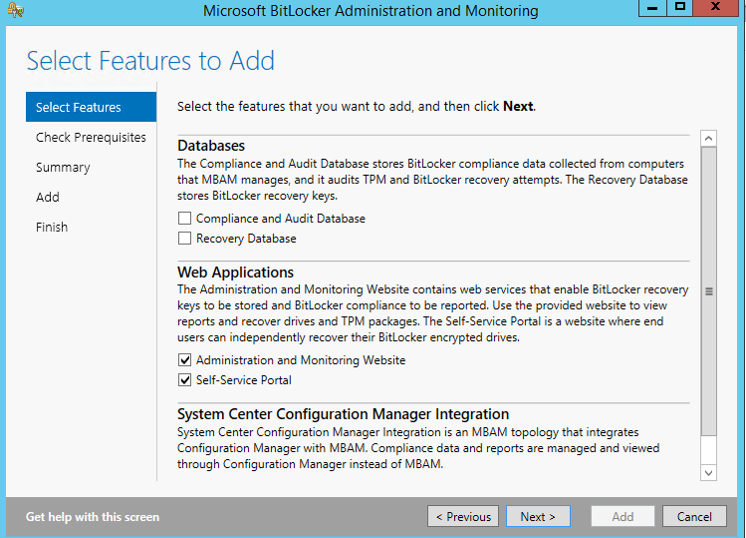This screenshot has width=746, height=538.
Task: Proceed with the Next button
Action: 537,517
